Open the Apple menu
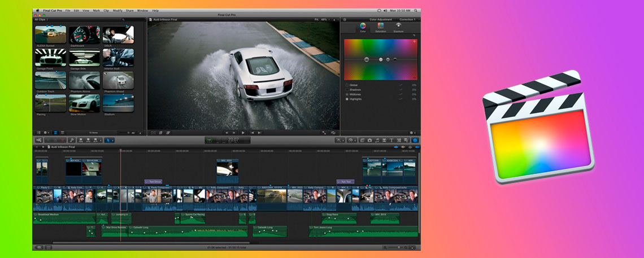The image size is (644, 258). pos(38,10)
